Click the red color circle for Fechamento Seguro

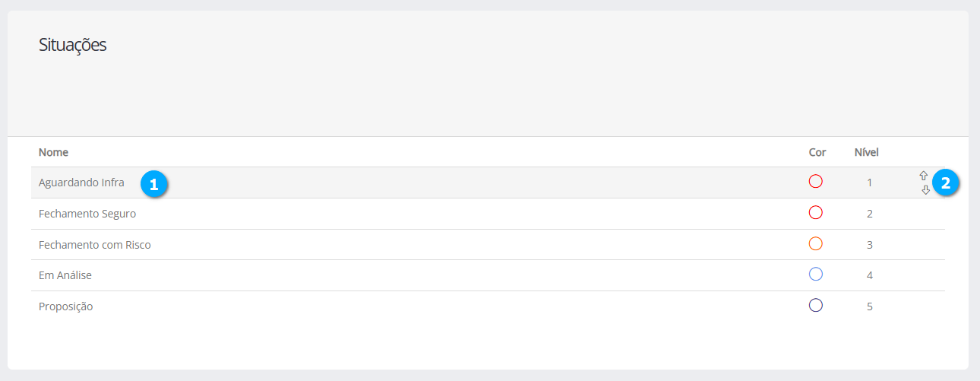pyautogui.click(x=816, y=213)
